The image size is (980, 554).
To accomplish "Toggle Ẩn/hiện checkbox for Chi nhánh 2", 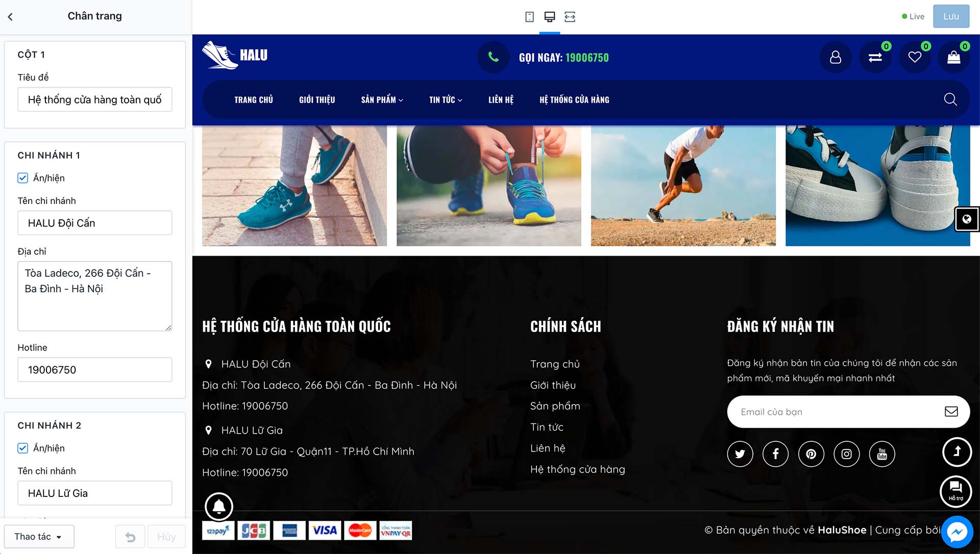I will coord(23,448).
